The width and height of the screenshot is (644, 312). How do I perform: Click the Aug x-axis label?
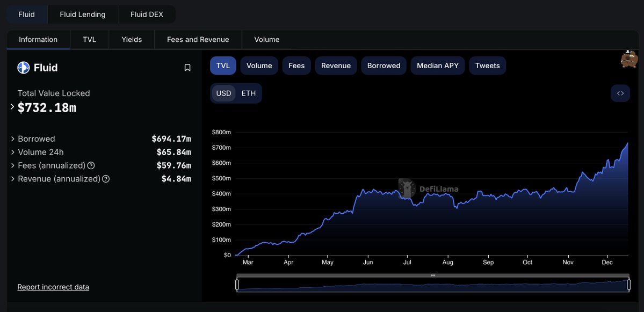click(447, 262)
